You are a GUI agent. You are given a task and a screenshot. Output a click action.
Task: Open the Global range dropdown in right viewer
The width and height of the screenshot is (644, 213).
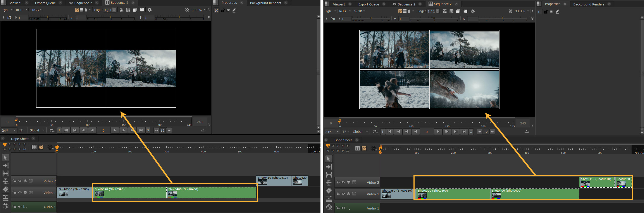360,131
